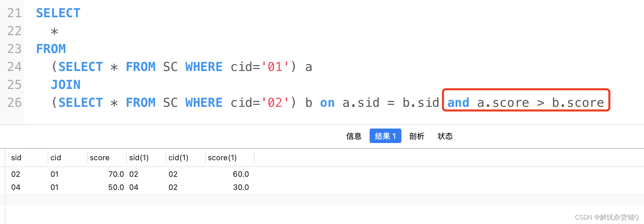Viewport: 644px width, 224px height.
Task: Select the 结果 1 tab
Action: tap(385, 136)
